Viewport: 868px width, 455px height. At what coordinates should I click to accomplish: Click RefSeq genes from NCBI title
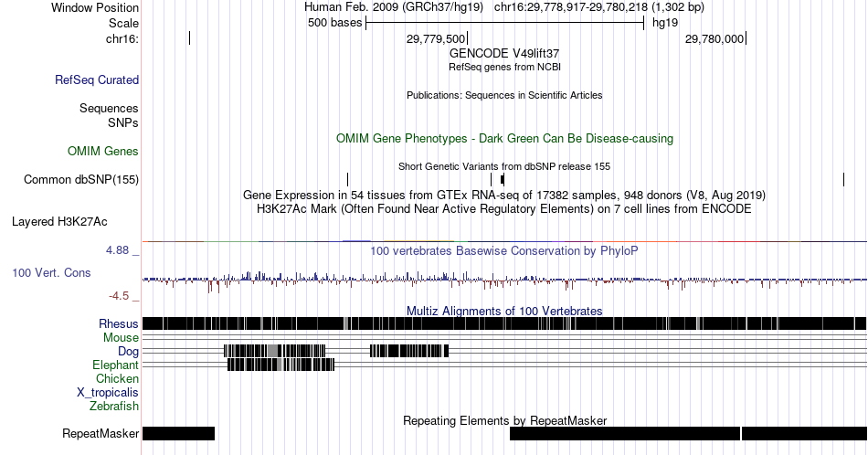tap(504, 67)
